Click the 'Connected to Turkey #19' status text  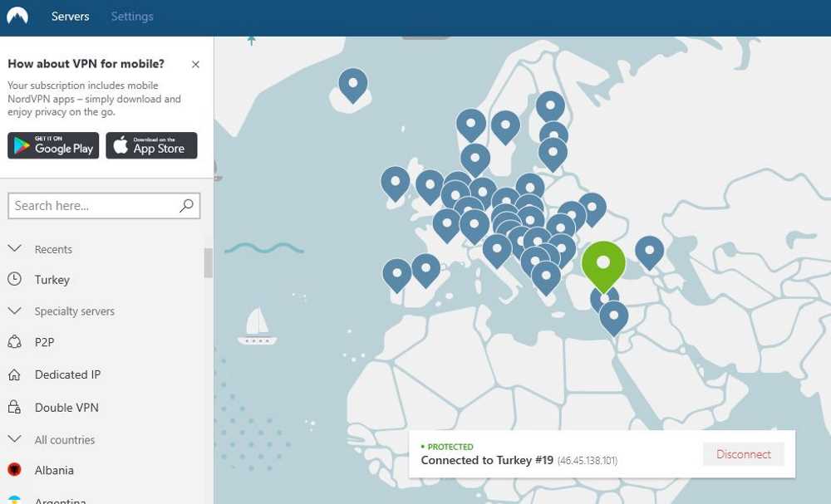(487, 460)
